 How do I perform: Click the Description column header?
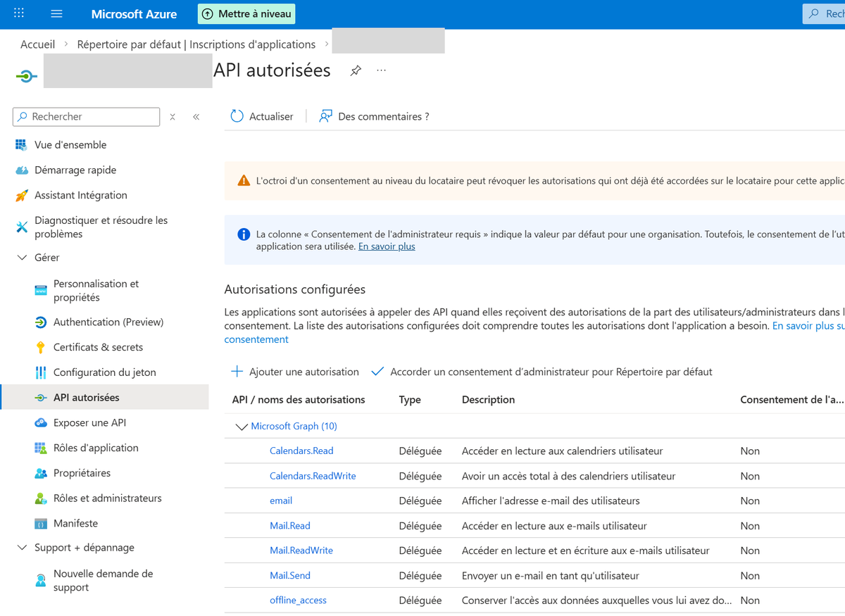[x=488, y=400]
